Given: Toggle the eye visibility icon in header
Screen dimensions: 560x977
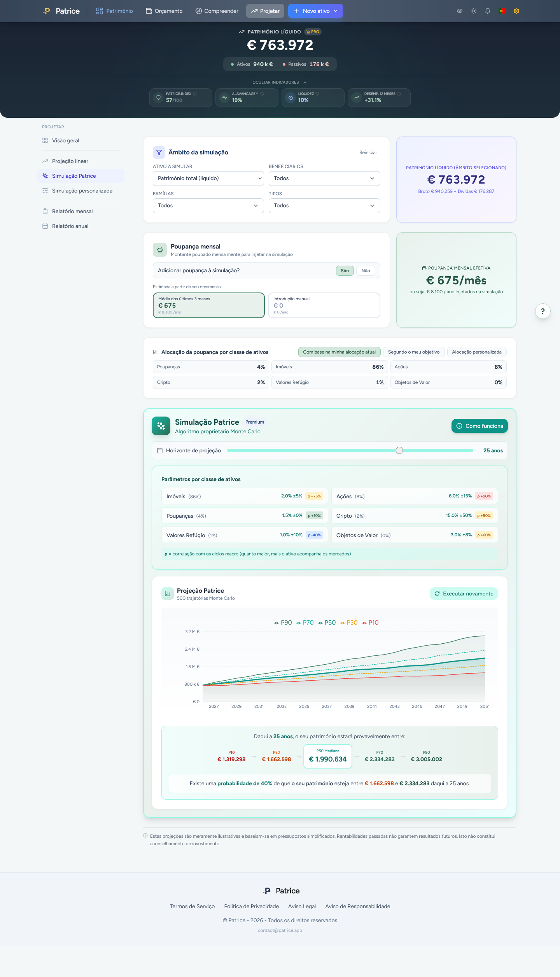Looking at the screenshot, I should 460,11.
